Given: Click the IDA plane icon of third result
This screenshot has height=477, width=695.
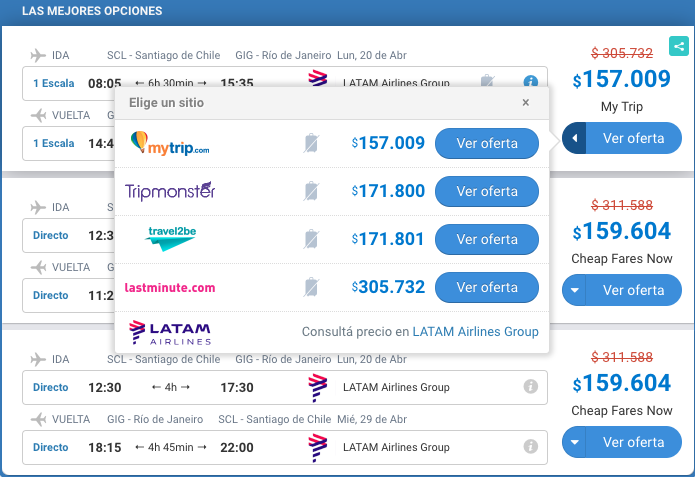Looking at the screenshot, I should pyautogui.click(x=38, y=359).
